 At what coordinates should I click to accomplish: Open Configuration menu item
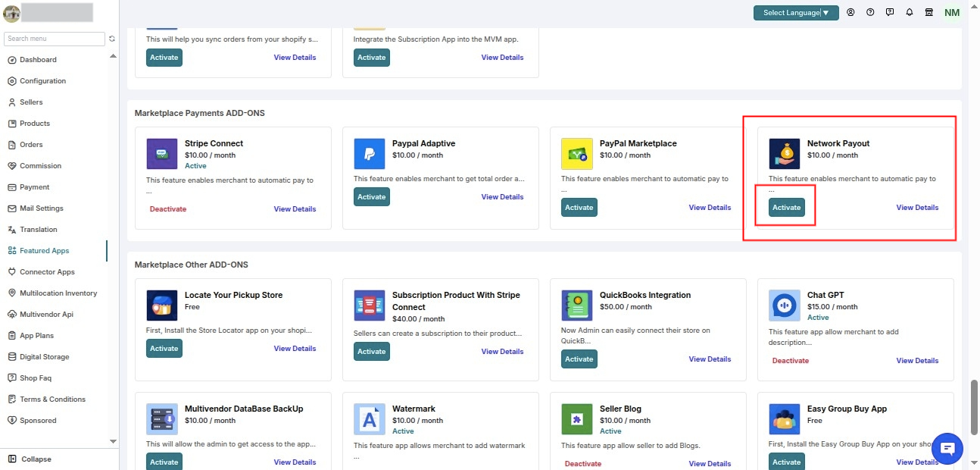36,81
